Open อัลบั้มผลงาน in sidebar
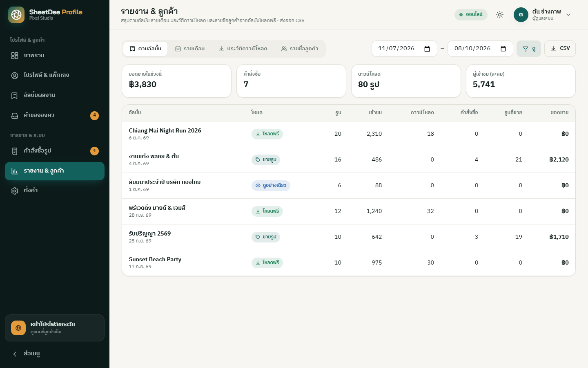588x368 pixels. click(55, 95)
